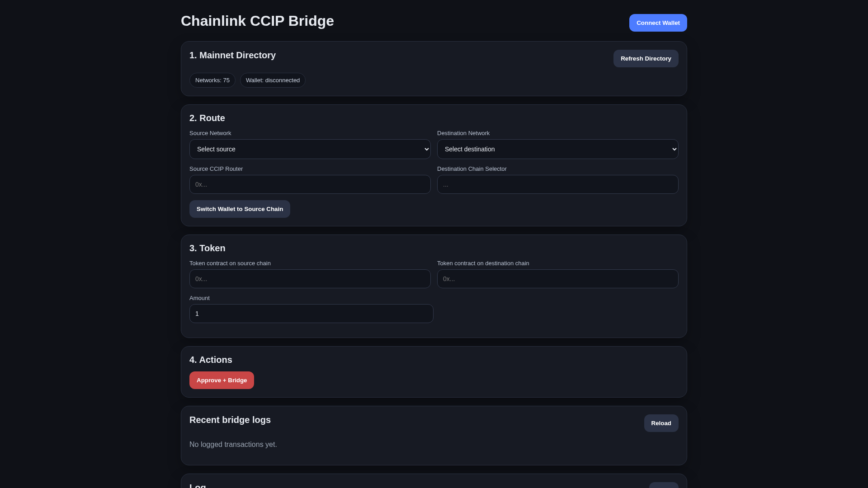The width and height of the screenshot is (868, 488).
Task: Click the Connect Wallet button
Action: pyautogui.click(x=658, y=23)
